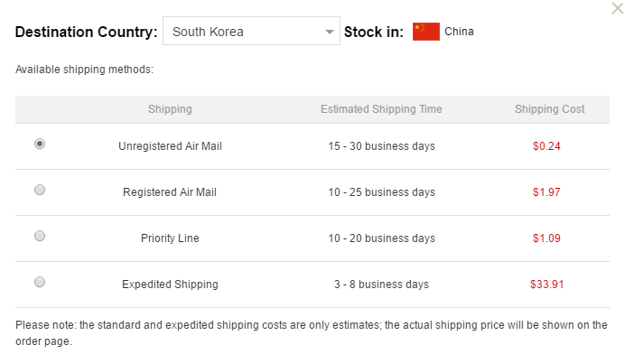
Task: Click the Unregistered Air Mail label
Action: pyautogui.click(x=170, y=146)
